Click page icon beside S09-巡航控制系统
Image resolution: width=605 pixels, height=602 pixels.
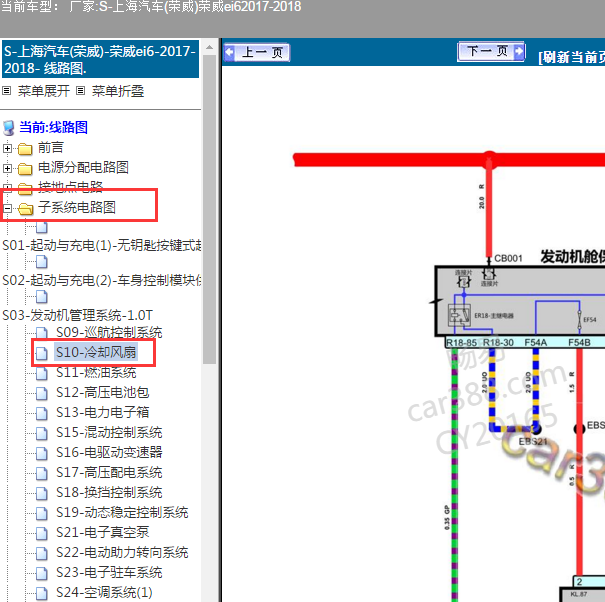[x=42, y=333]
